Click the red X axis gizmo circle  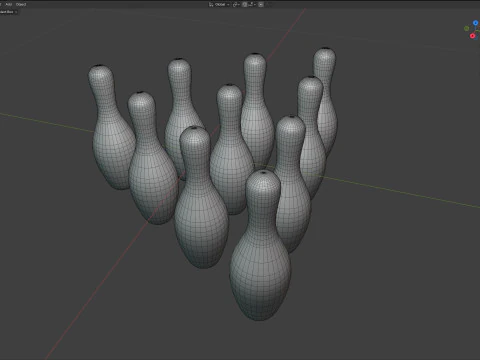coord(472,36)
